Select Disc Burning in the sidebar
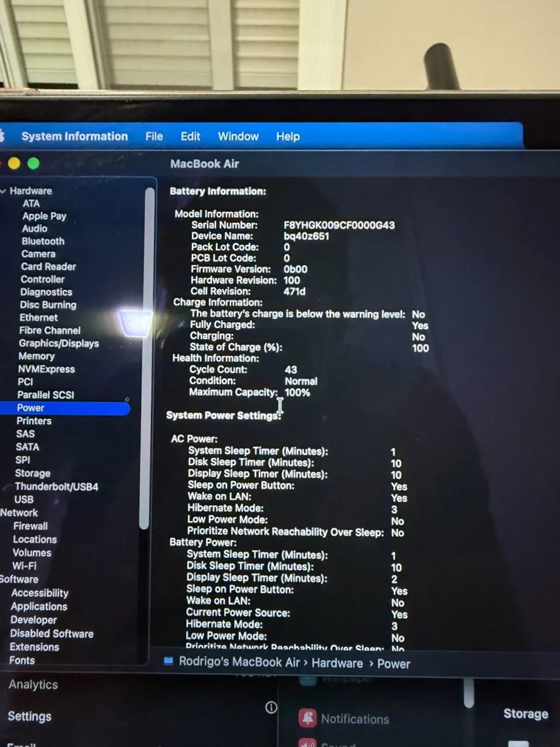This screenshot has height=747, width=560. [x=48, y=305]
